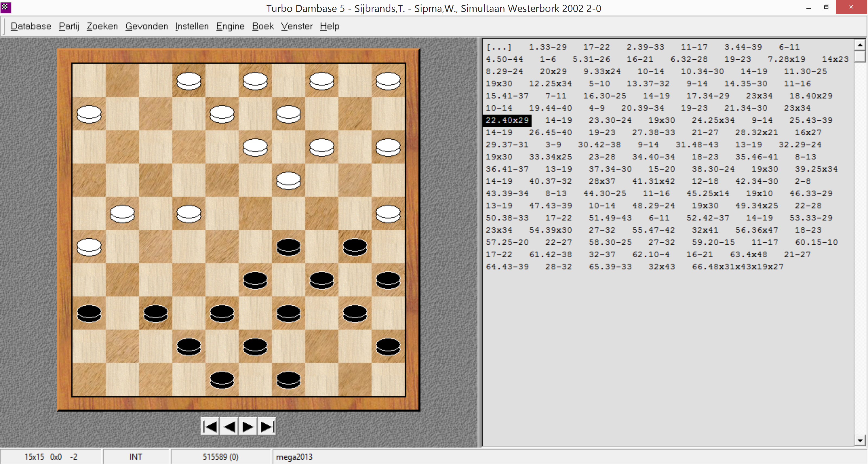Open the Help menu

point(329,26)
